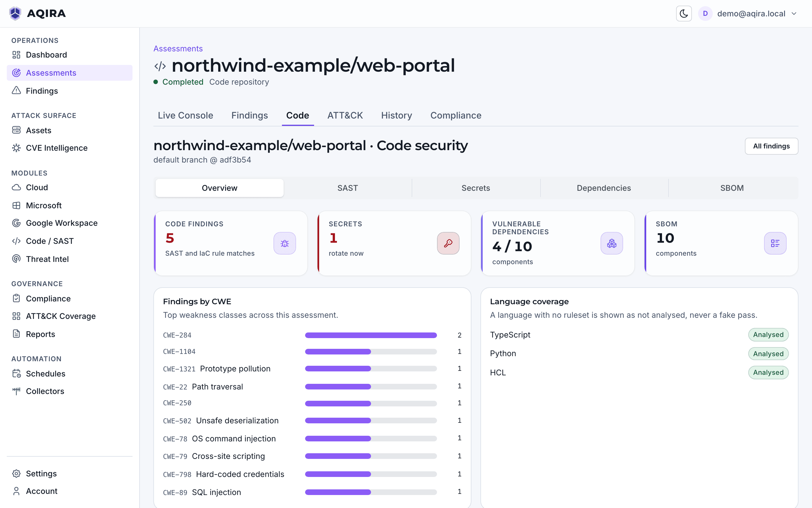Click the All findings button
The height and width of the screenshot is (508, 812).
(771, 146)
